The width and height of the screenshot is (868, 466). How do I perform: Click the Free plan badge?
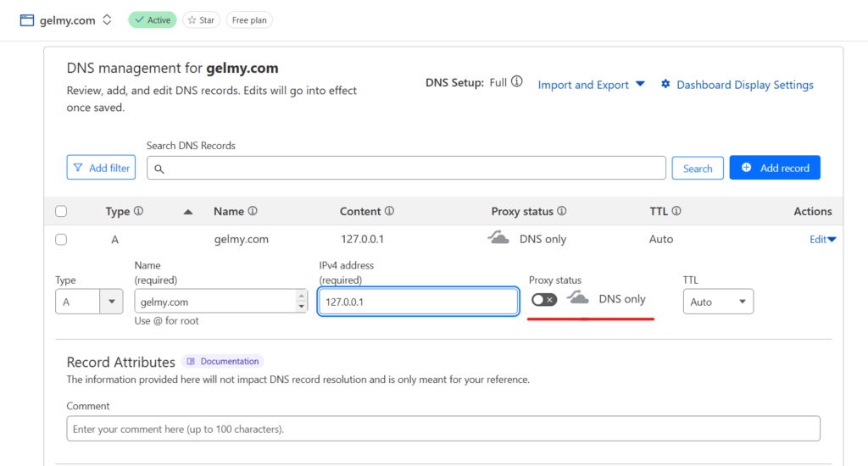[249, 20]
